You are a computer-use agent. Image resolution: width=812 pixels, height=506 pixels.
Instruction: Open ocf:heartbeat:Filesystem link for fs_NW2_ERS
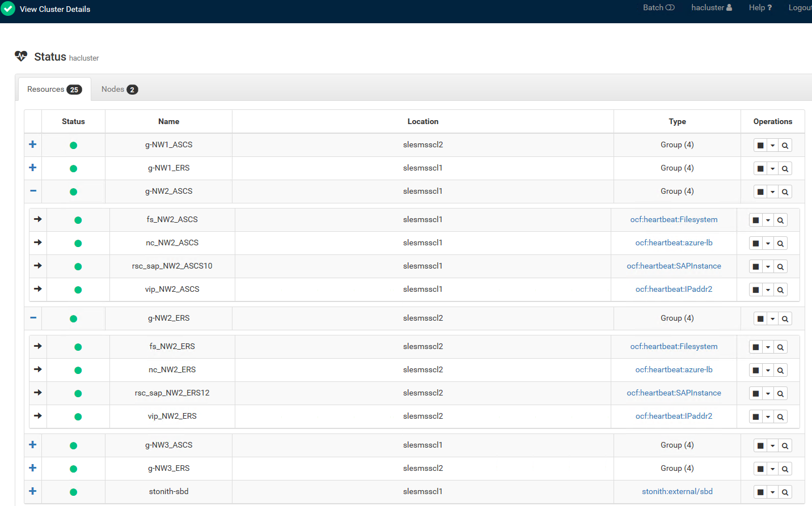tap(674, 346)
